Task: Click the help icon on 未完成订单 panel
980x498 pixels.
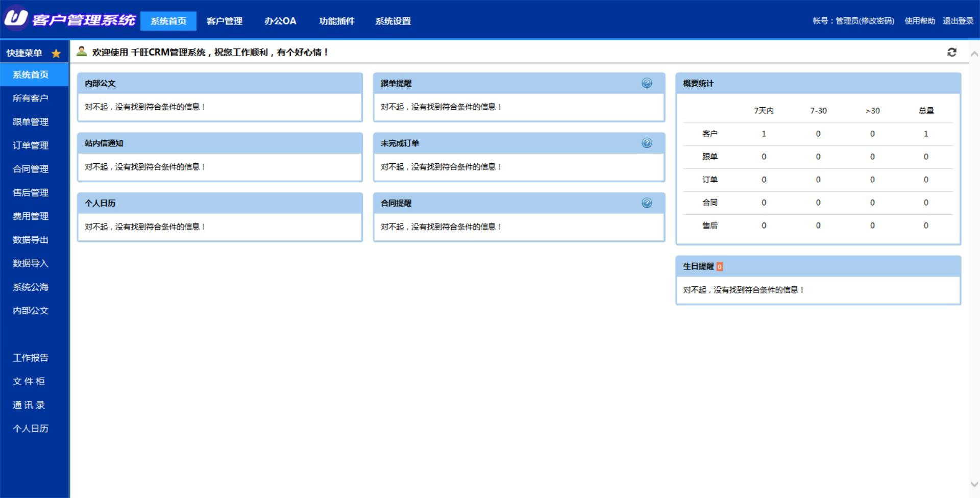Action: coord(646,143)
